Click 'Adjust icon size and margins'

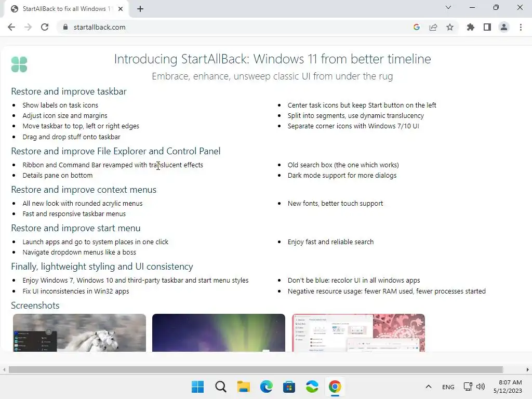tap(65, 116)
